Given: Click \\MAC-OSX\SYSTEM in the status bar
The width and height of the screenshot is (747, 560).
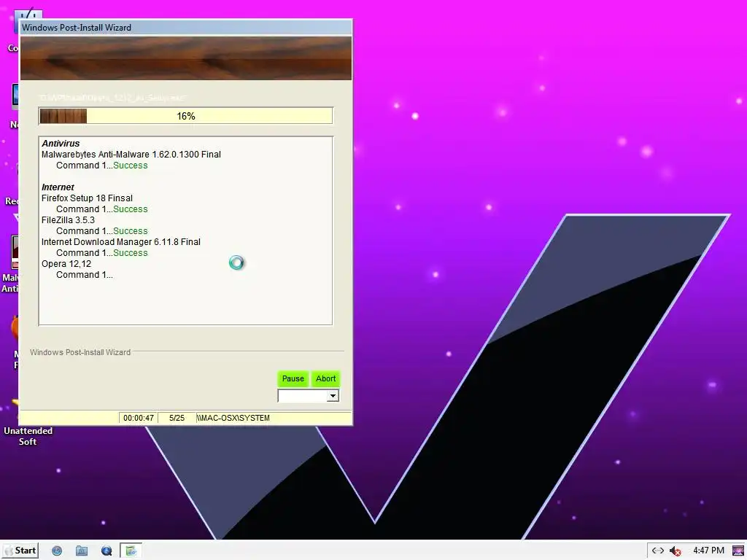Looking at the screenshot, I should (233, 418).
